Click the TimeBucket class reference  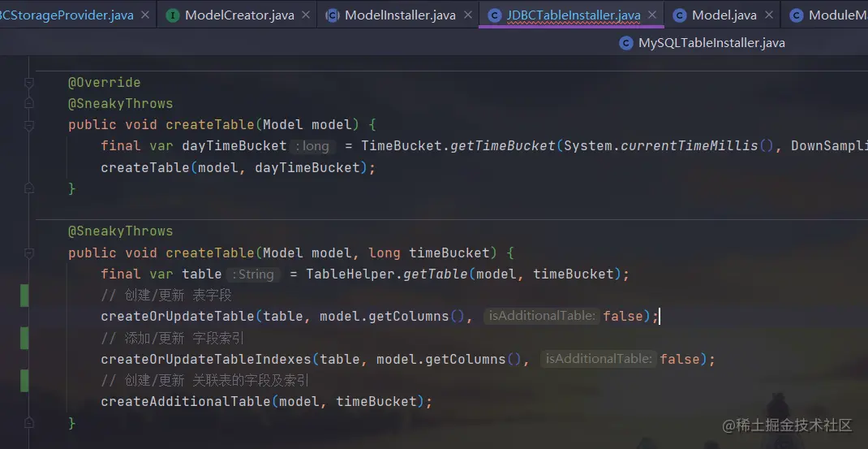click(x=402, y=146)
